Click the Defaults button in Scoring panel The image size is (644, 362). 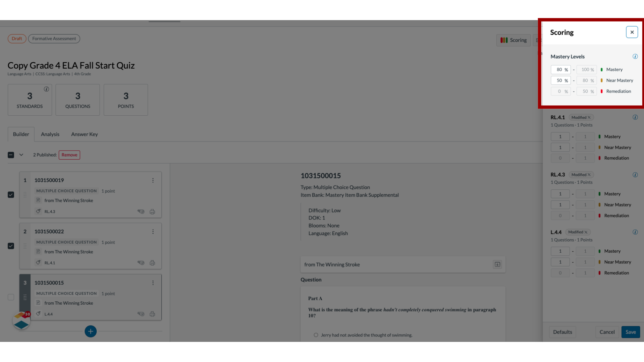562,331
